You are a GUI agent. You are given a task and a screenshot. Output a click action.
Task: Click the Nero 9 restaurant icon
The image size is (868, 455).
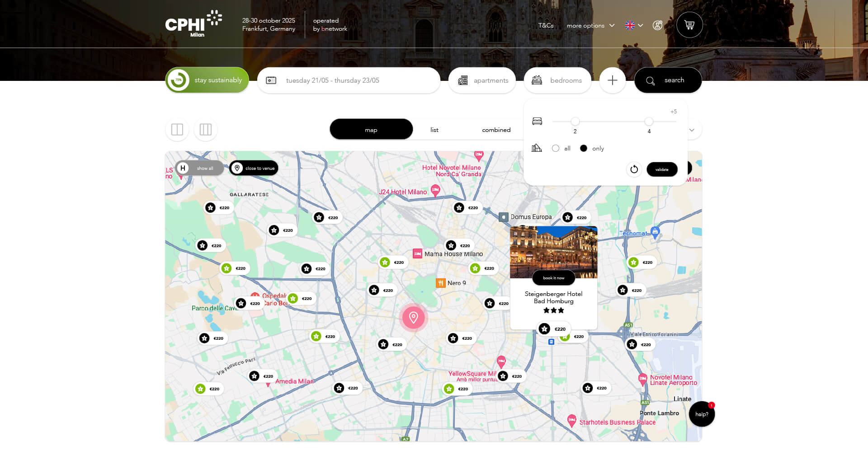[x=441, y=283]
